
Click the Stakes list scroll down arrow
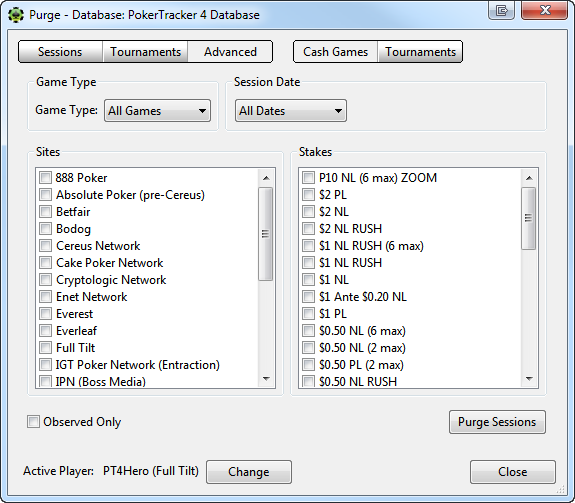tap(529, 378)
